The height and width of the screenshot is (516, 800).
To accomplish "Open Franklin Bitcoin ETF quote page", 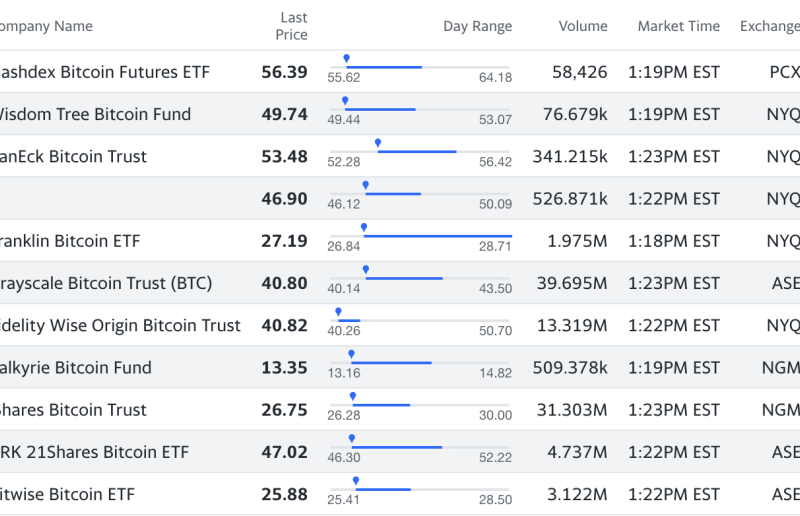I will point(70,241).
